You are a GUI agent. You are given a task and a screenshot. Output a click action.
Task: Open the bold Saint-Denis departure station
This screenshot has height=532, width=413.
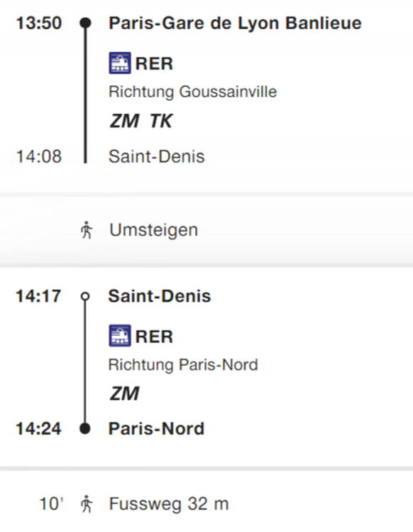click(160, 296)
